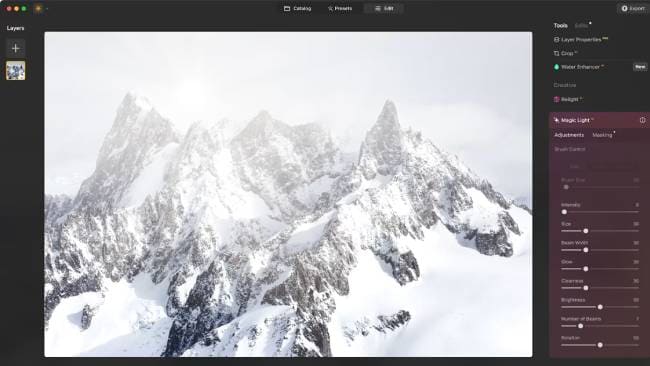Click the mountain photo on canvas

(x=288, y=194)
